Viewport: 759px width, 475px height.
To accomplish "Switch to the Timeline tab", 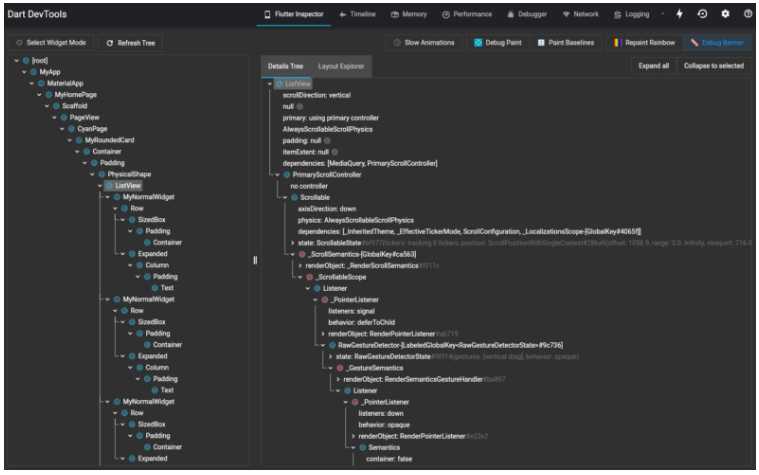I will click(358, 15).
